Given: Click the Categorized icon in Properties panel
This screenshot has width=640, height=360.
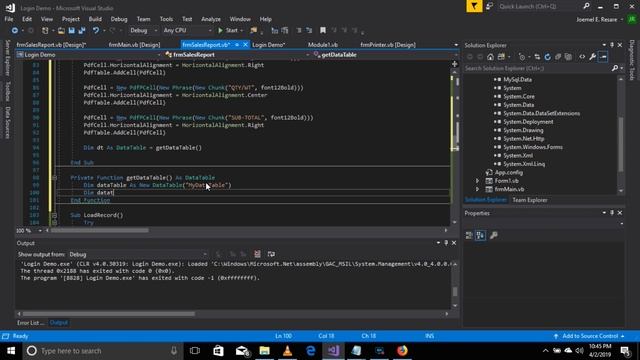Looking at the screenshot, I should tap(469, 236).
